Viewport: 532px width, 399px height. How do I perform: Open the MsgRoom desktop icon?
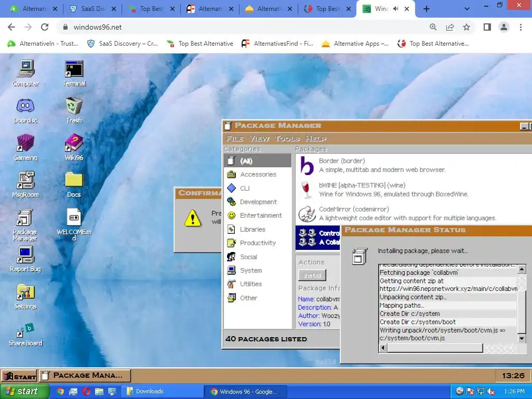tap(26, 184)
